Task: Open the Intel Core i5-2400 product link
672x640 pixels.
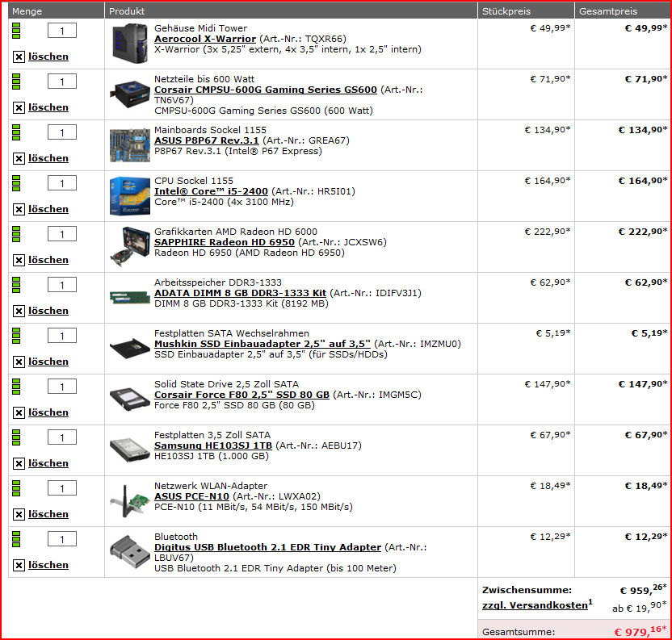Action: pyautogui.click(x=211, y=191)
